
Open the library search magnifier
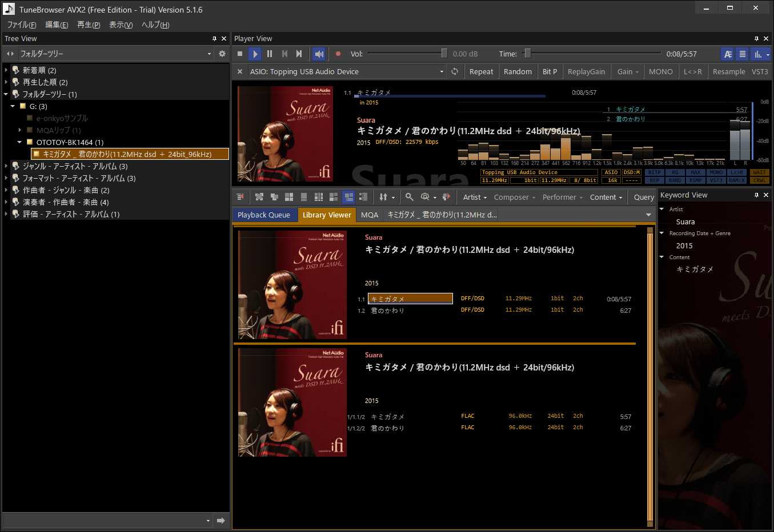point(409,197)
